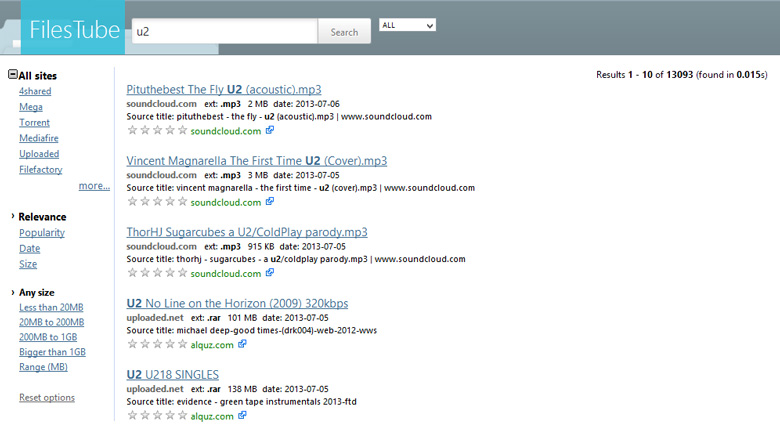Click the Any size label
780x434 pixels.
coord(37,292)
